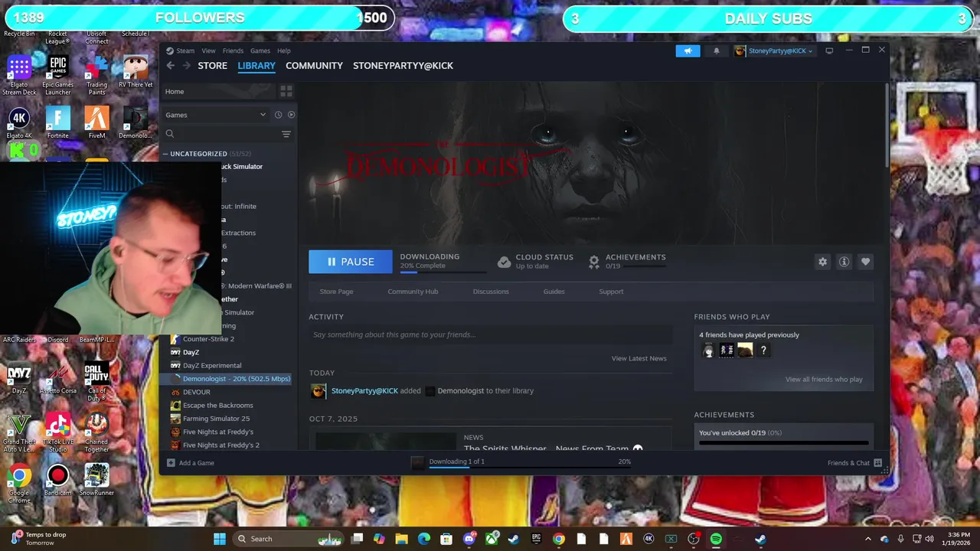Screen dimensions: 980x551
Task: Open the Help menu
Action: point(284,51)
